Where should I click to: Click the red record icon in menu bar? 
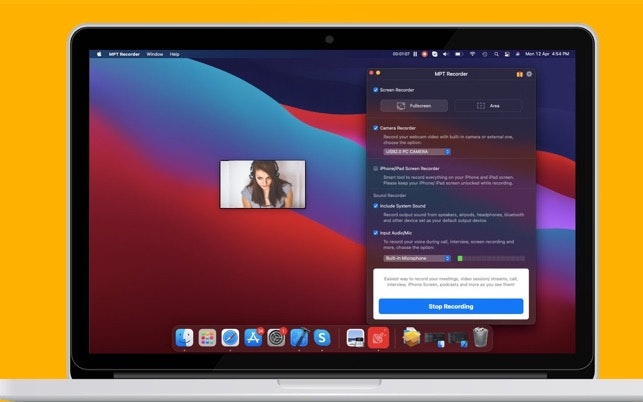(425, 54)
